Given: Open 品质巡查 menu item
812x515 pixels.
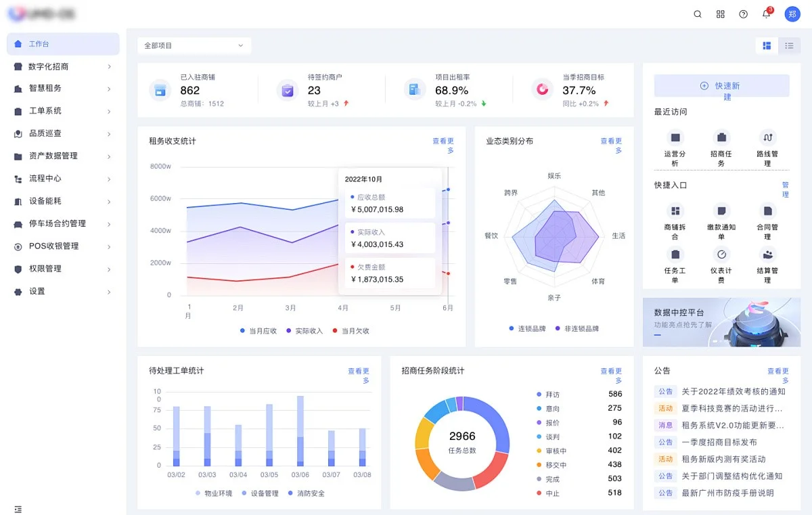Looking at the screenshot, I should tap(63, 133).
